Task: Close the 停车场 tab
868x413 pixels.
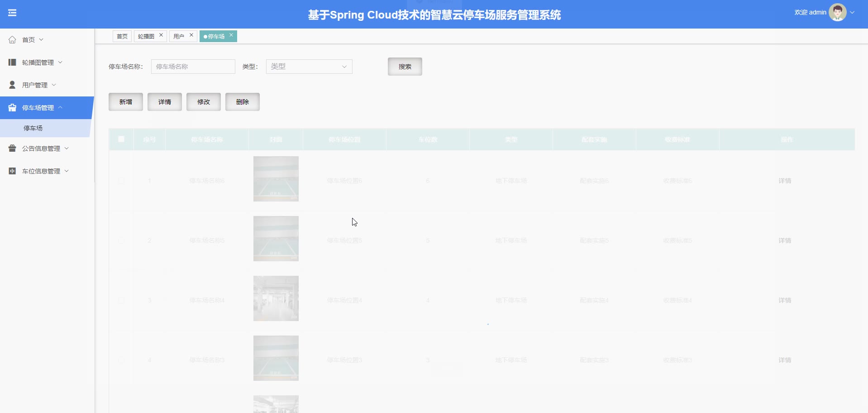Action: click(231, 35)
